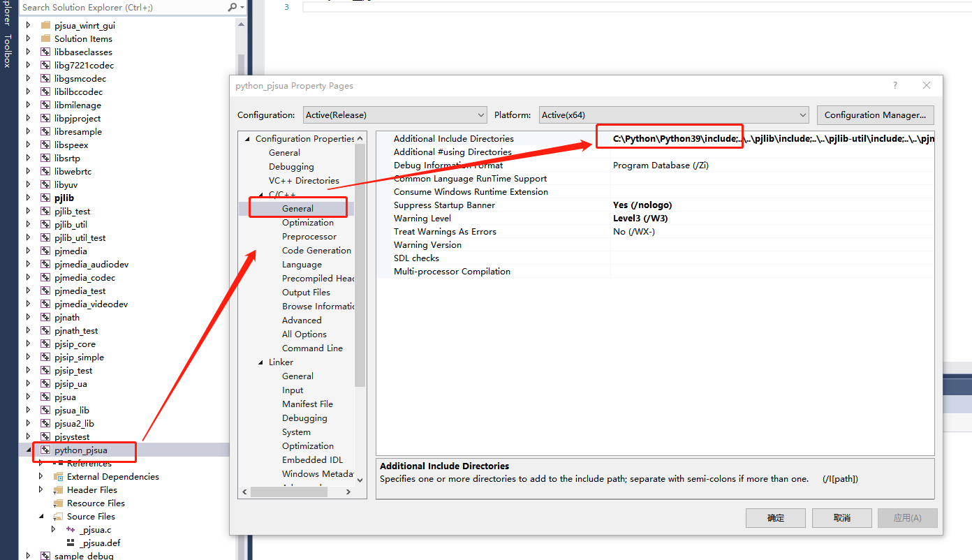The image size is (972, 560).
Task: Open the search options arrow in Solution Explorer
Action: (242, 7)
